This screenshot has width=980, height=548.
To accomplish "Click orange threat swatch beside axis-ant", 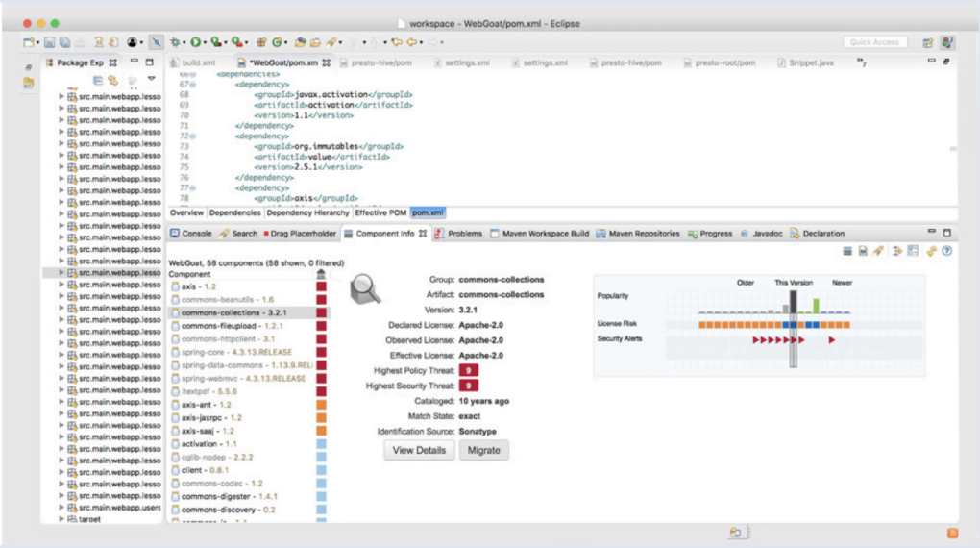I will point(321,405).
